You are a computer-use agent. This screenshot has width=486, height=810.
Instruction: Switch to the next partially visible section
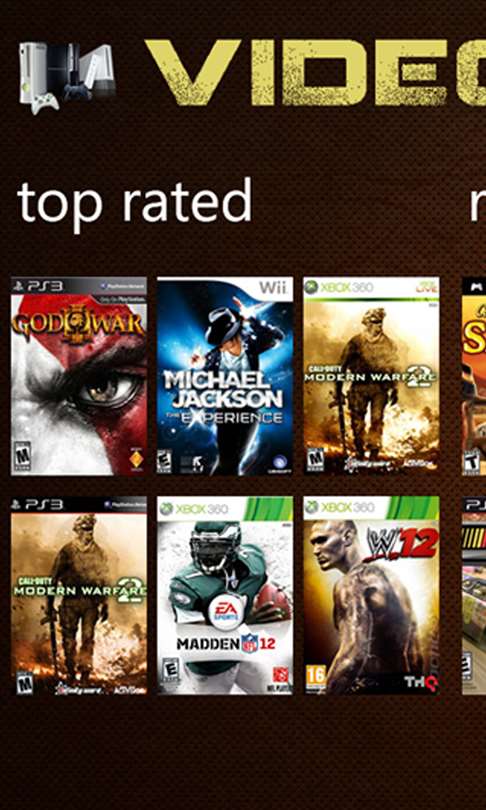tap(478, 204)
